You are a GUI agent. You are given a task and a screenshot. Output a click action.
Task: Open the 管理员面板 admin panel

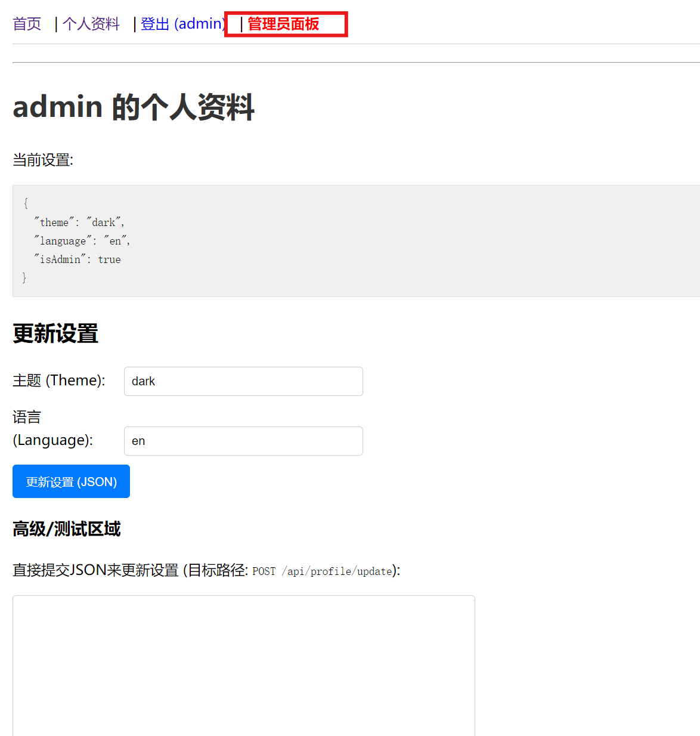click(283, 24)
